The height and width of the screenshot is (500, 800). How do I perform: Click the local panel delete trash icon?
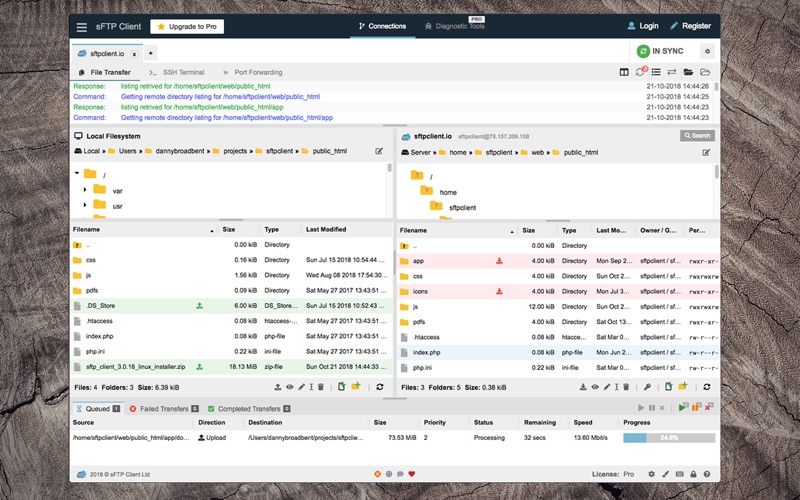pos(321,387)
